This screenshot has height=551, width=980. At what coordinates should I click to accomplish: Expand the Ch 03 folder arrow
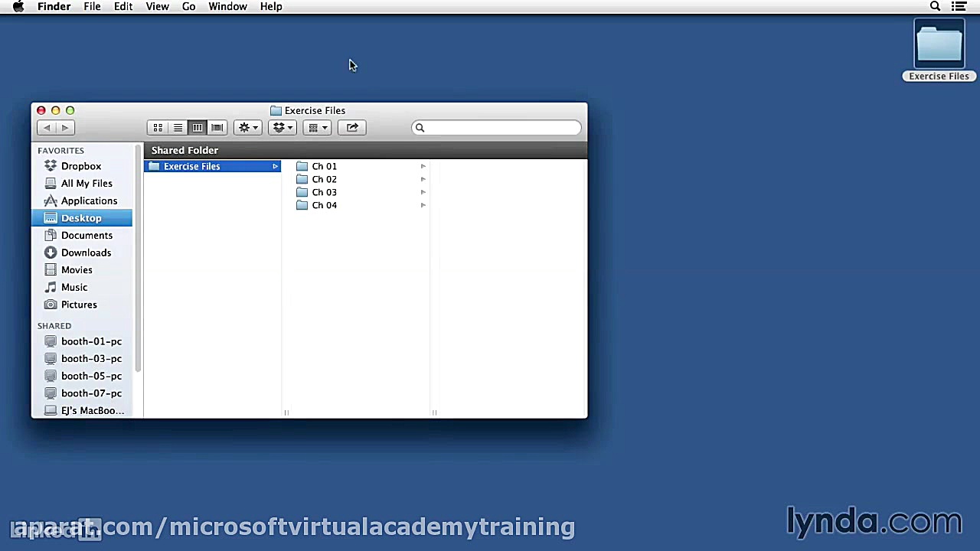click(423, 192)
